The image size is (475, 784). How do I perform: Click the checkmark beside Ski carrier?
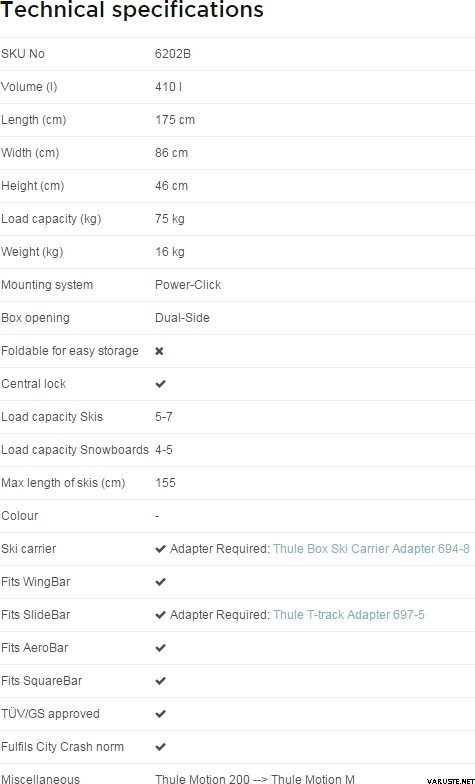click(160, 549)
